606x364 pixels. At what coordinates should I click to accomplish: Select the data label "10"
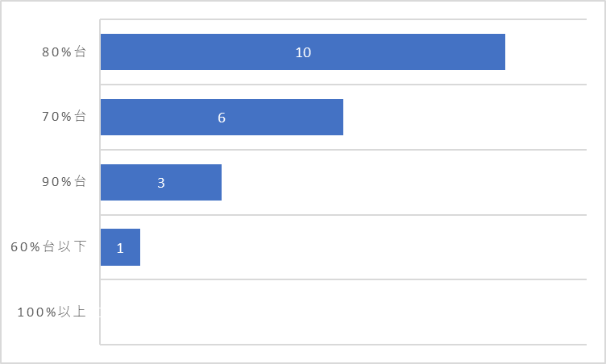303,52
